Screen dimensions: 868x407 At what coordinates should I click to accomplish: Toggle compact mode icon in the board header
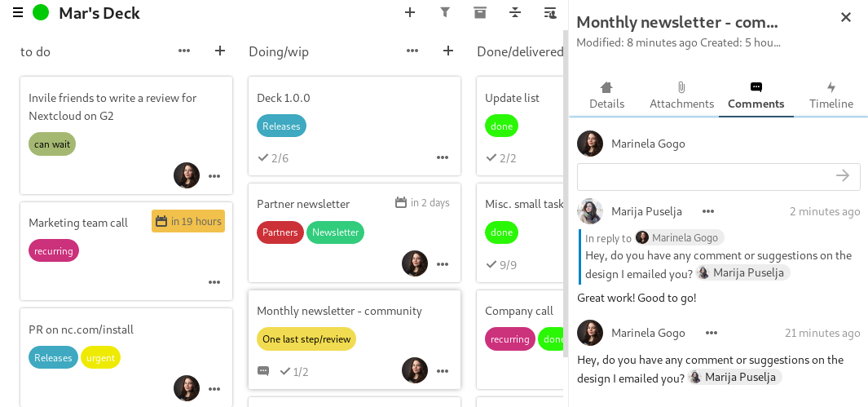click(x=515, y=12)
